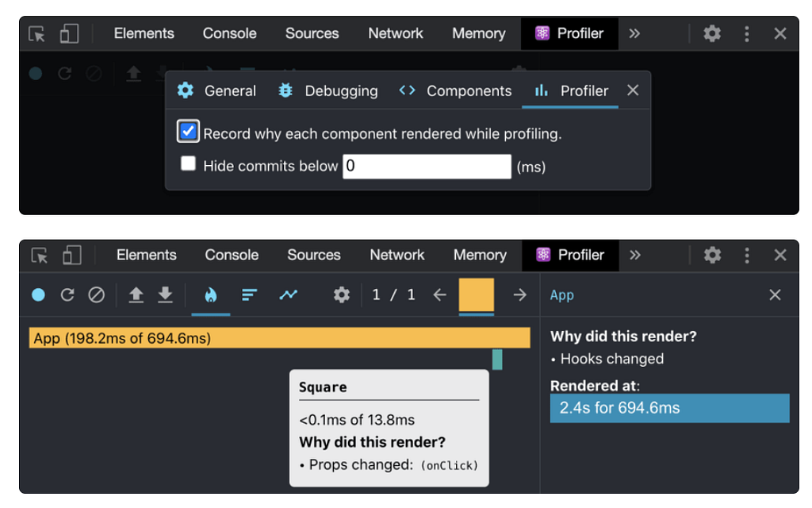Open Sources tab in bottom DevTools
The height and width of the screenshot is (508, 812).
pyautogui.click(x=314, y=255)
